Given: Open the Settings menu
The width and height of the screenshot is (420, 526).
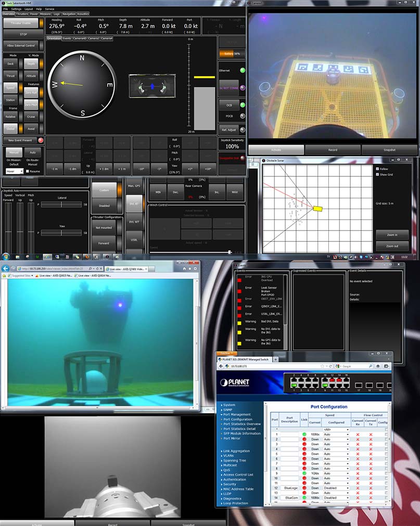Looking at the screenshot, I should pyautogui.click(x=17, y=9).
